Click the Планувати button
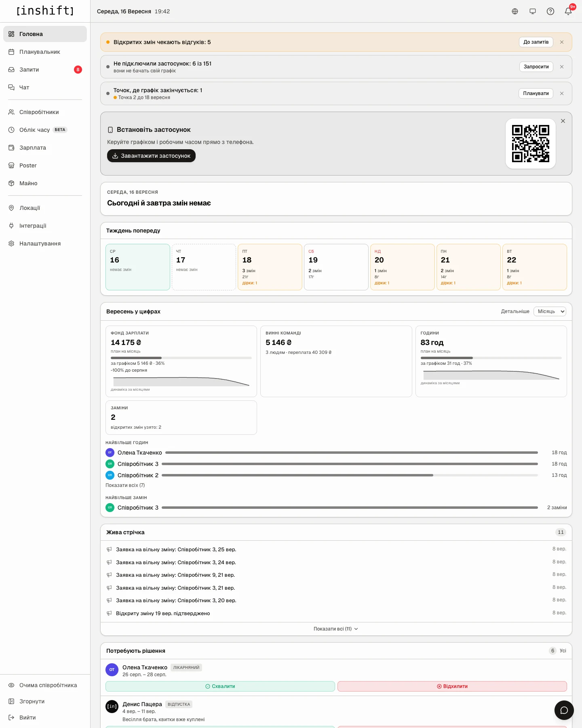The height and width of the screenshot is (728, 582). [536, 93]
